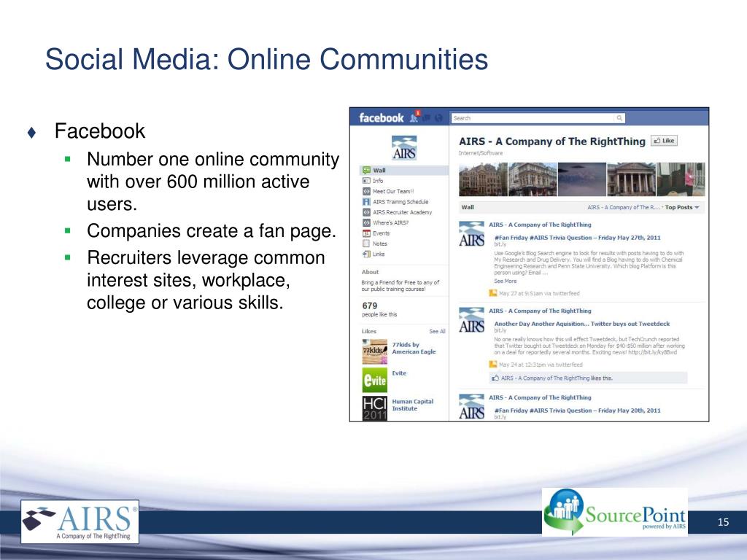Open Meet Our Team!! page tab

393,191
